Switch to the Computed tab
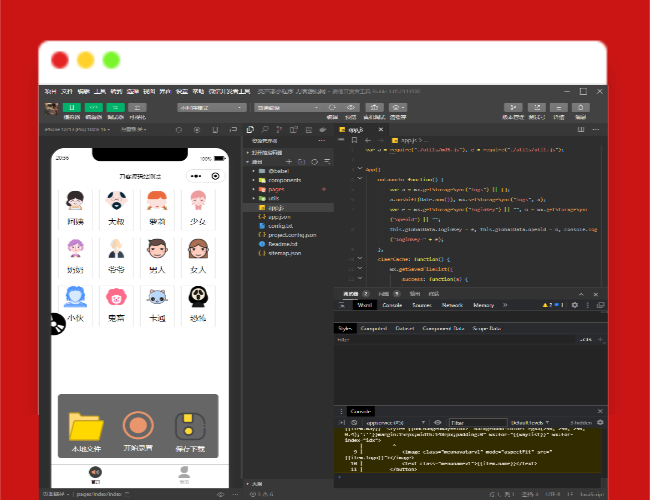 [x=374, y=328]
